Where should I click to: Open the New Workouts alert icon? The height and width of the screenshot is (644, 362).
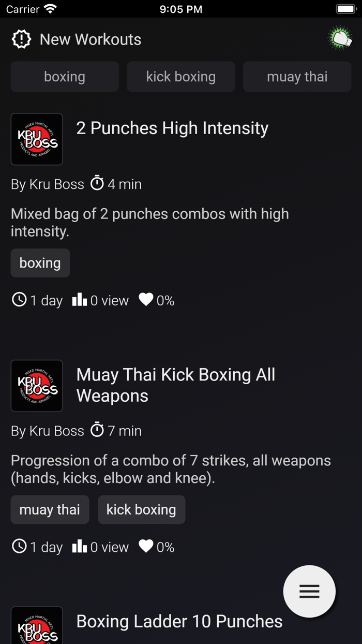coord(21,38)
